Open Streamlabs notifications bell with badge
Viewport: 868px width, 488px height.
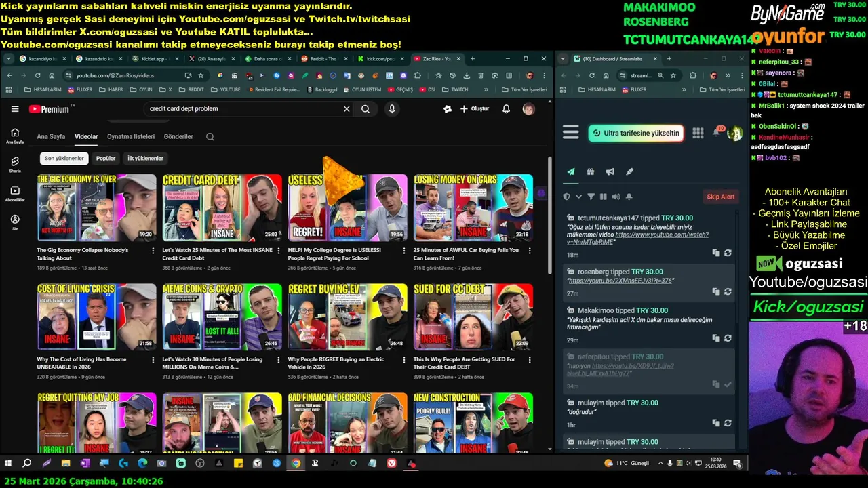[717, 131]
